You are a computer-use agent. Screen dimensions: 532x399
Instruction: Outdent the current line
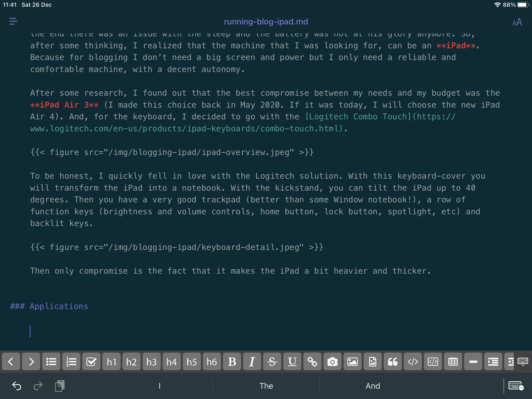(509, 361)
